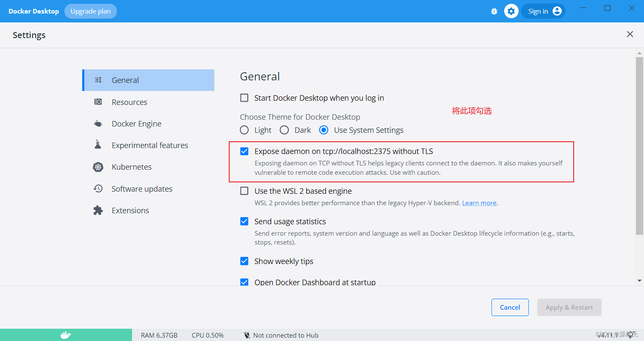Click the Kubernetes wheel icon
The height and width of the screenshot is (341, 644).
click(x=98, y=167)
